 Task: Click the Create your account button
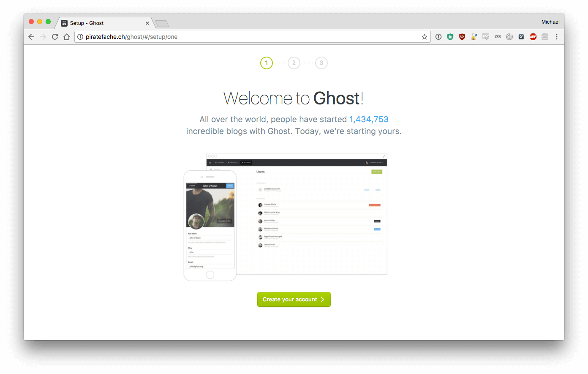(x=294, y=299)
